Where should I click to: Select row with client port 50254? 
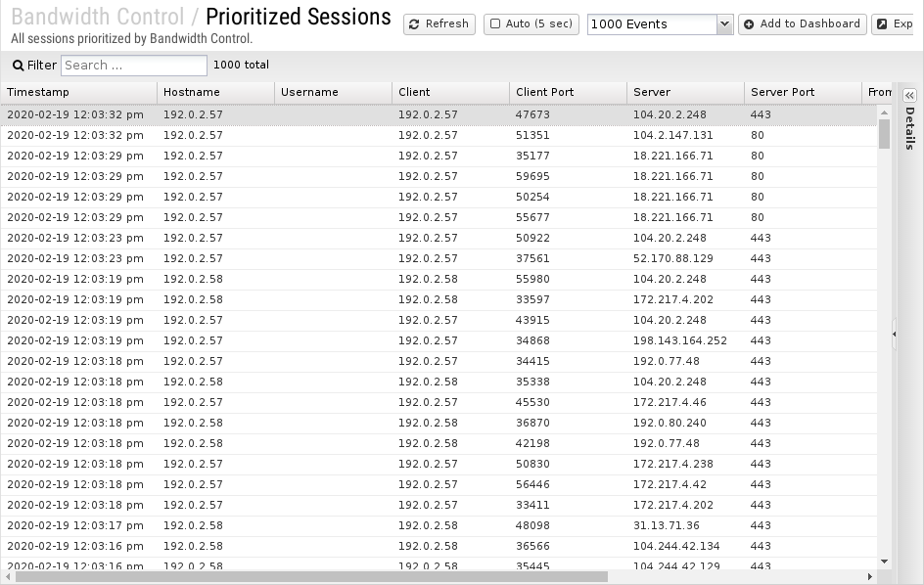[x=439, y=198]
